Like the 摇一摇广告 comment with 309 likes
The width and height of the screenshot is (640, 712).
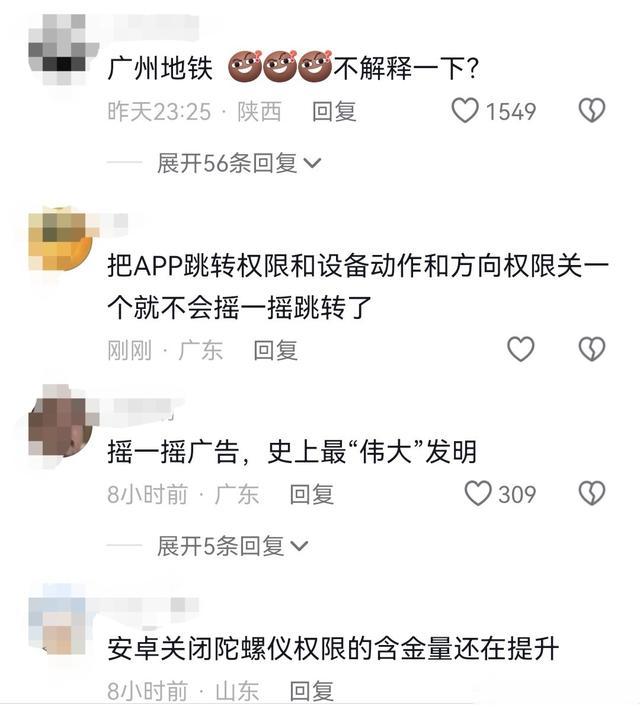coord(477,493)
